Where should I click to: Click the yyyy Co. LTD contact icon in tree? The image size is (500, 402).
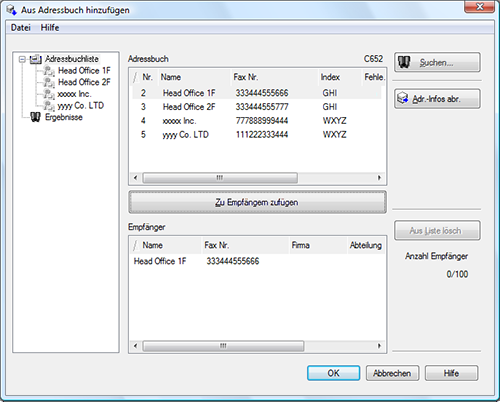pyautogui.click(x=49, y=106)
